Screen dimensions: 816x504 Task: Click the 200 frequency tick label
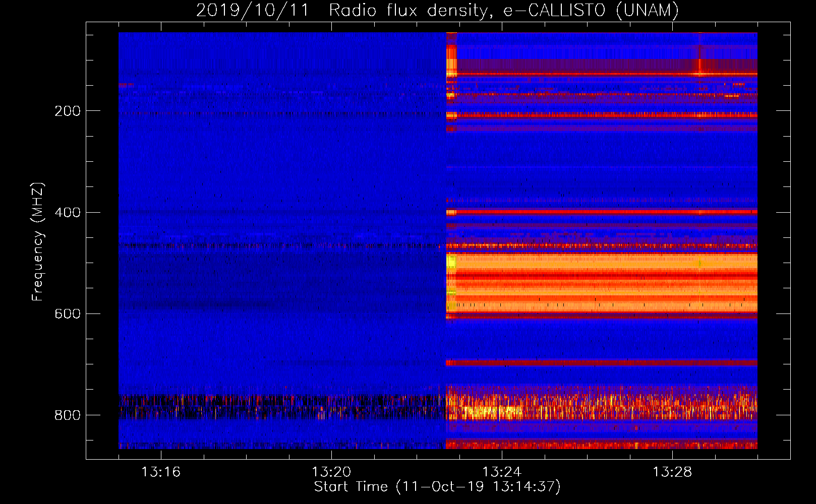pos(68,111)
